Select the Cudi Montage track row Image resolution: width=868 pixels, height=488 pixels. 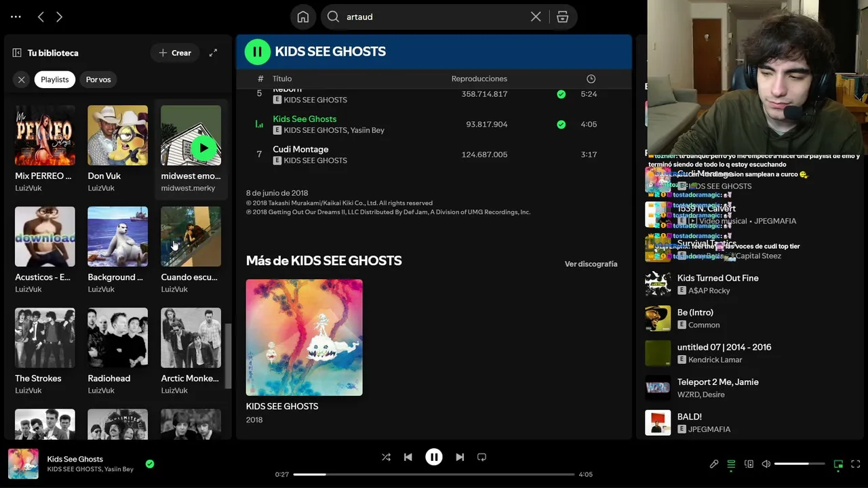(x=434, y=155)
